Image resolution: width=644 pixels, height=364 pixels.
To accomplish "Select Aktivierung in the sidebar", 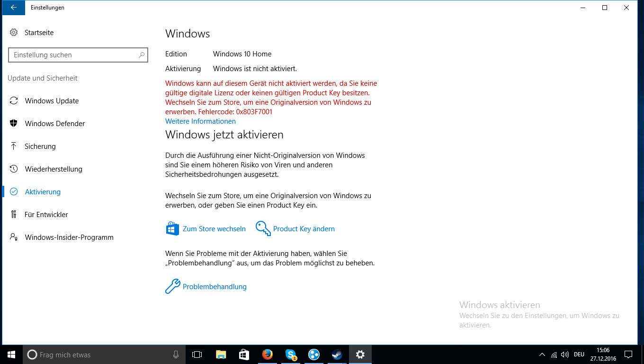I will click(43, 191).
